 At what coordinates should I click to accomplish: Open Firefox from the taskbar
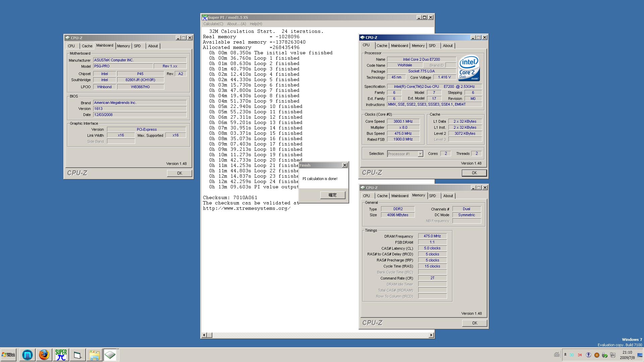point(44,355)
